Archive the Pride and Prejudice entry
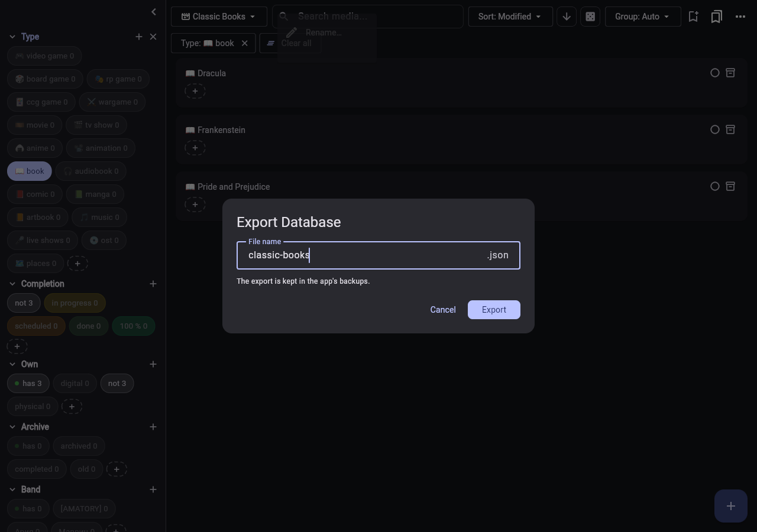This screenshot has width=757, height=532. tap(730, 186)
